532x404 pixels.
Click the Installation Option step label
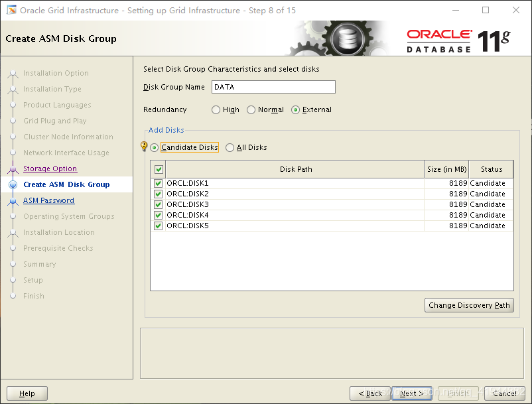[56, 73]
